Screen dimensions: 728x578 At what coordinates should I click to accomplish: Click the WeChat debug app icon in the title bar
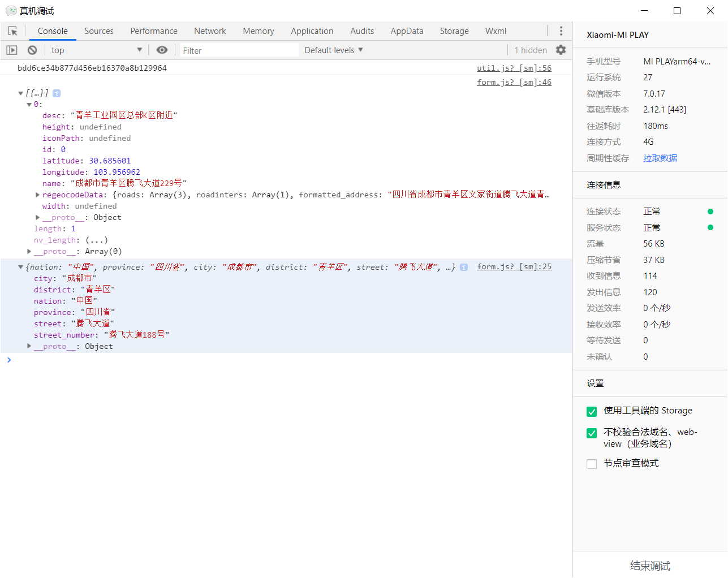coord(11,11)
